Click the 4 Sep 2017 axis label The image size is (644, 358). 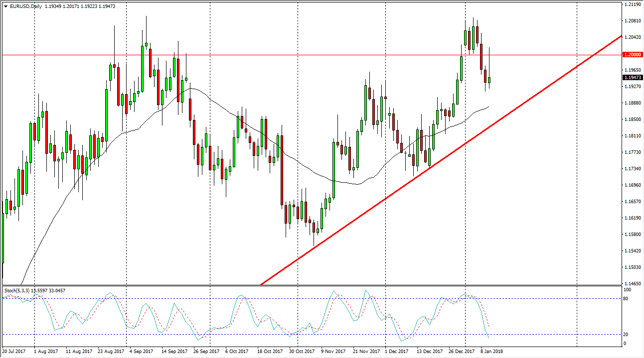(x=140, y=351)
